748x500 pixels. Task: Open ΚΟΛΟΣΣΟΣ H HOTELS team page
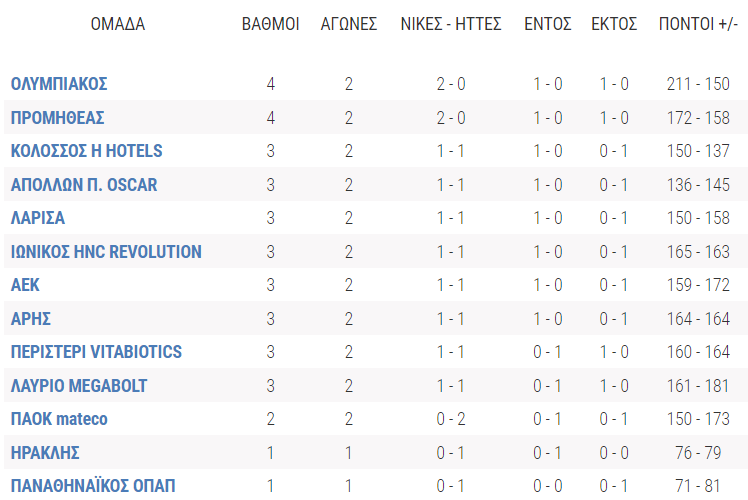pyautogui.click(x=86, y=151)
